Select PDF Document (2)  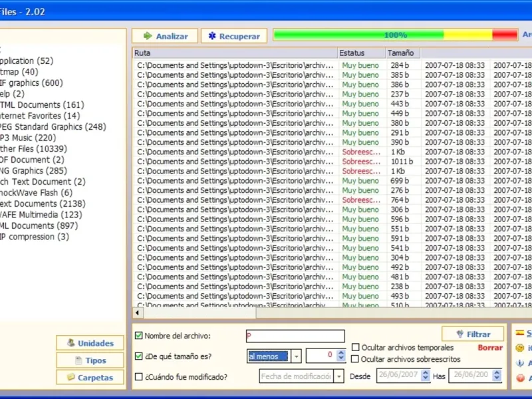coord(31,160)
